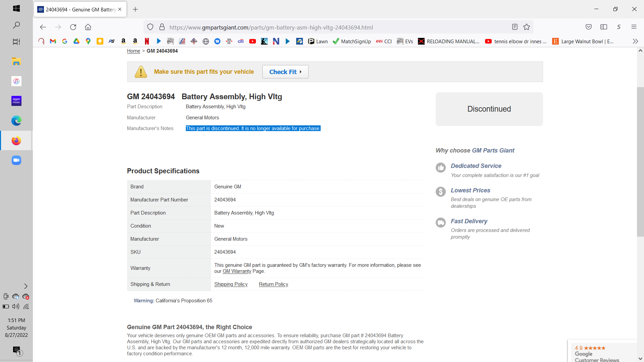Select the 24043694 Genuine GM Battery tab

point(80,9)
